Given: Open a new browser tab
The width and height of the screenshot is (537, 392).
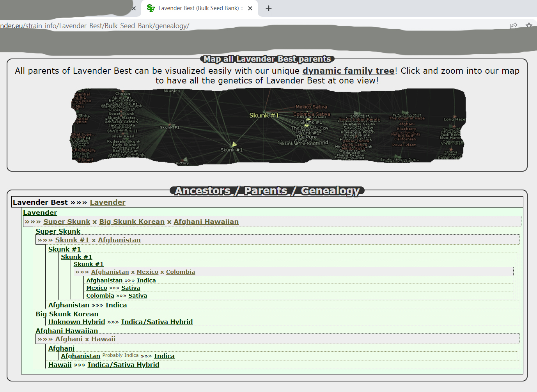Looking at the screenshot, I should (269, 8).
